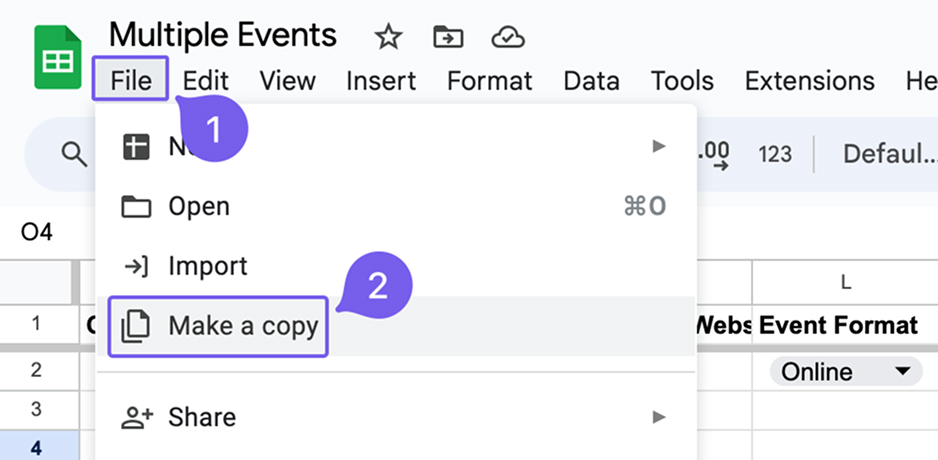Screen dimensions: 938x460
Task: Star the Multiple Events spreadsheet
Action: (x=387, y=38)
